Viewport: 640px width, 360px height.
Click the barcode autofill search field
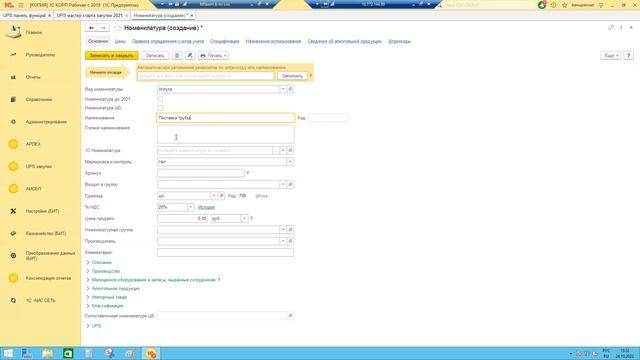[205, 76]
